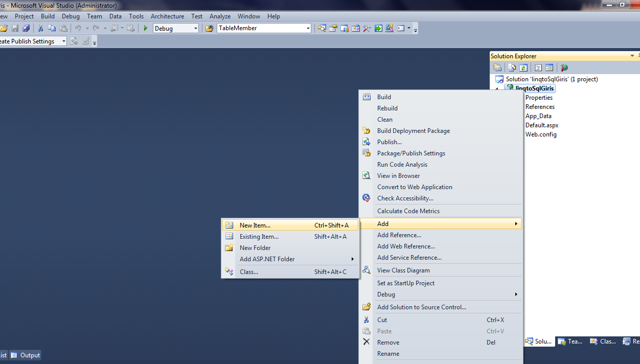
Task: Click the Refresh icon in Solution Explorer
Action: point(523,67)
